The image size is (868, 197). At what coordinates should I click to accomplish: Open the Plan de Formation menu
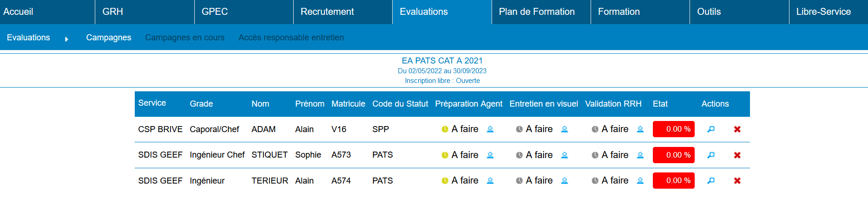pos(537,12)
